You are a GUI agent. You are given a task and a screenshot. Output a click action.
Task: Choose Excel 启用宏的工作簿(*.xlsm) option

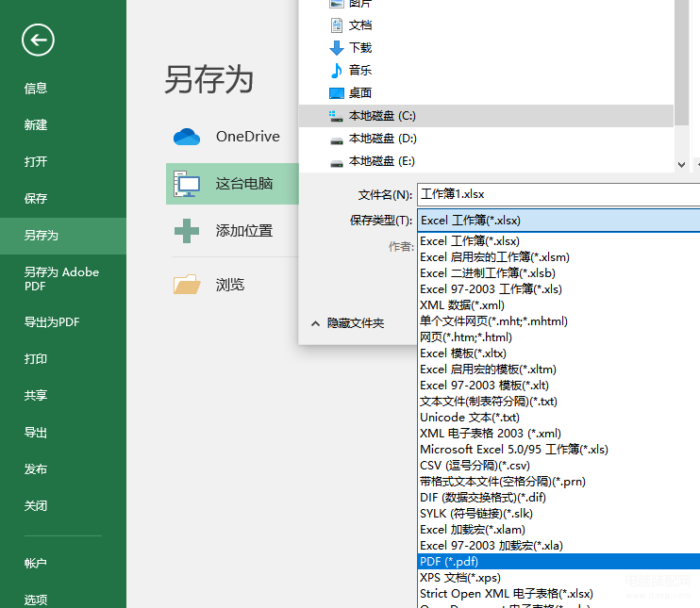coord(558,257)
